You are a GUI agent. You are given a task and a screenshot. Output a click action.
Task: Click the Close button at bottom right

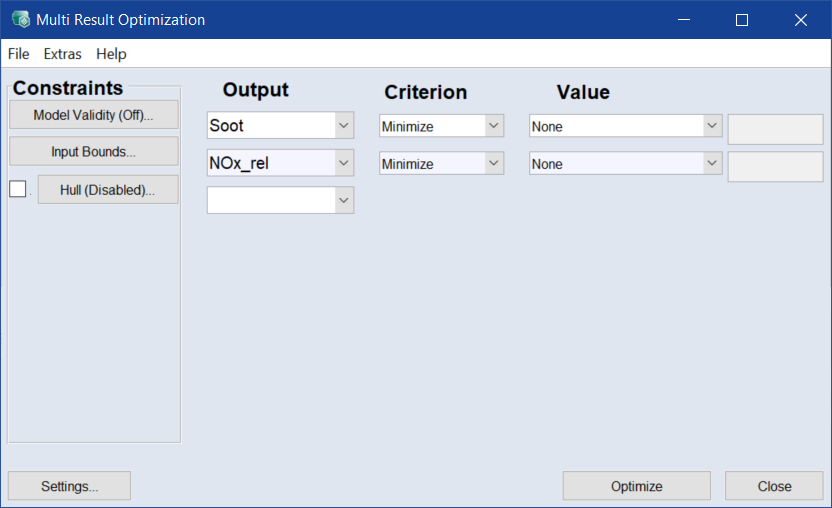pos(774,486)
